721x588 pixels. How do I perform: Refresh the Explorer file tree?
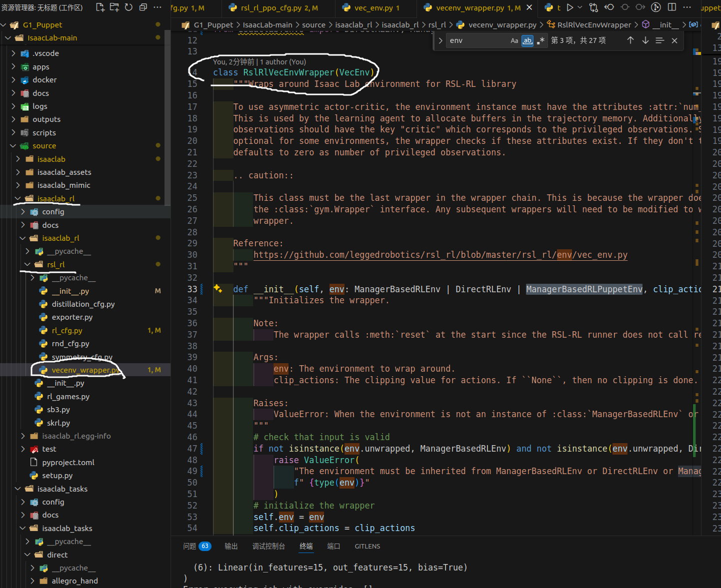point(128,7)
